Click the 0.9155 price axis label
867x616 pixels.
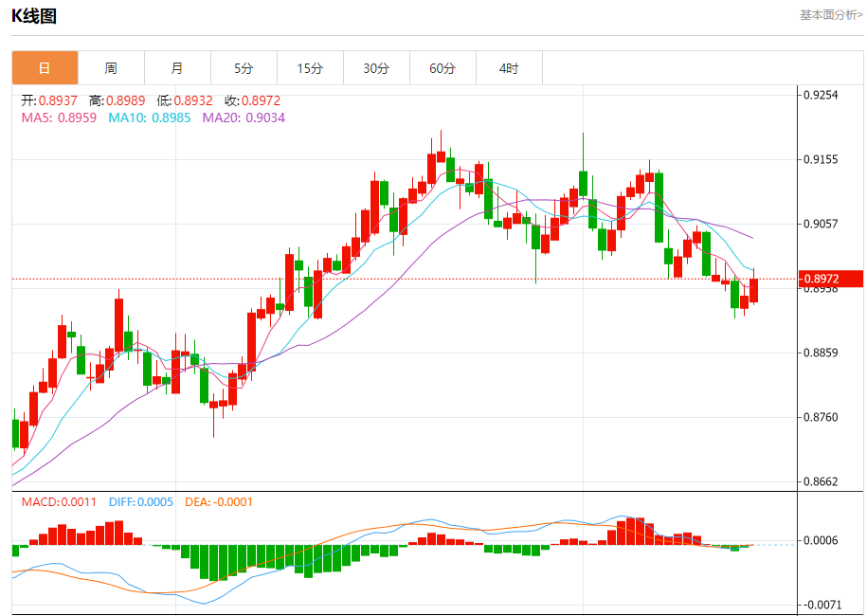[822, 160]
